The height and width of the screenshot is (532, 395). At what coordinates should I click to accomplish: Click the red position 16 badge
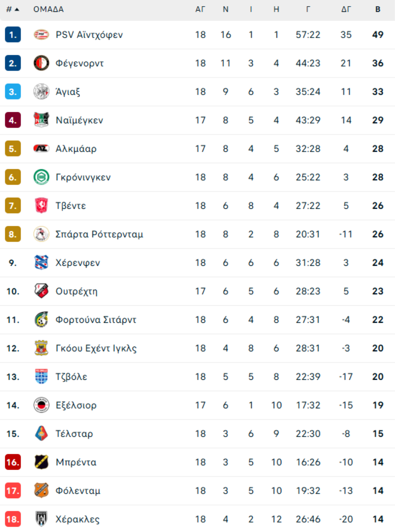tap(13, 462)
